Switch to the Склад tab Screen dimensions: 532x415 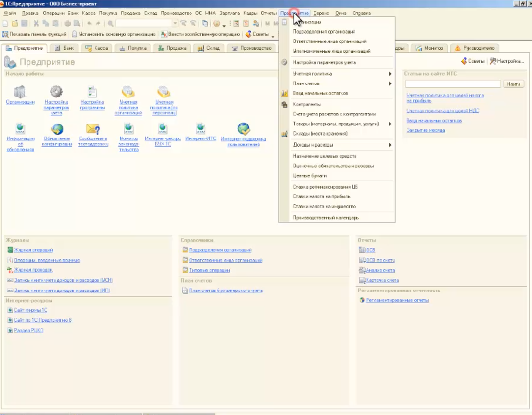tap(209, 48)
